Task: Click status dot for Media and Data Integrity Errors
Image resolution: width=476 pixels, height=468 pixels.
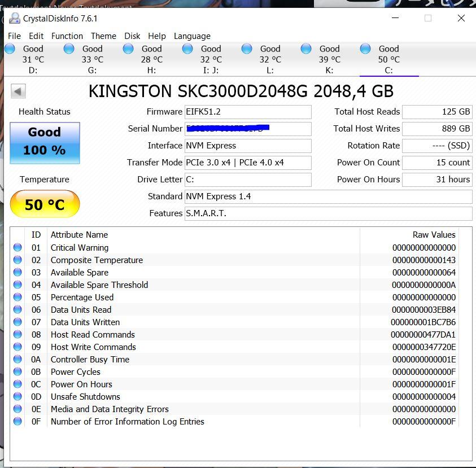Action: [x=18, y=409]
